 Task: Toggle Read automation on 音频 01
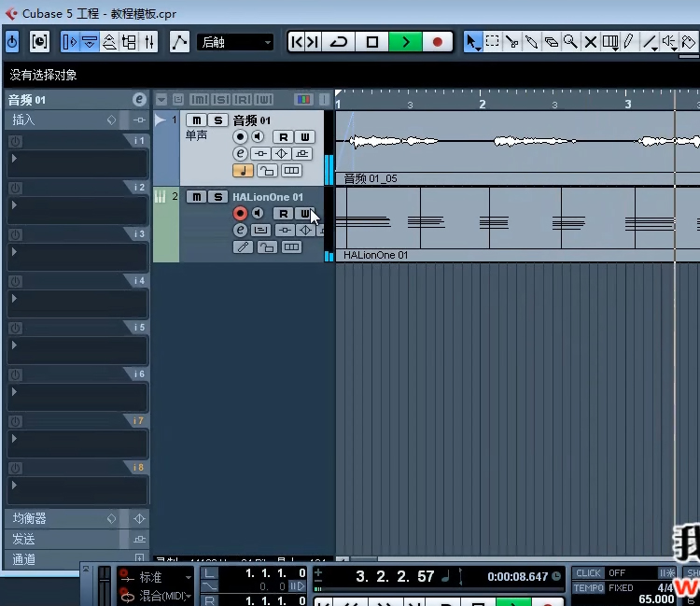click(x=283, y=137)
